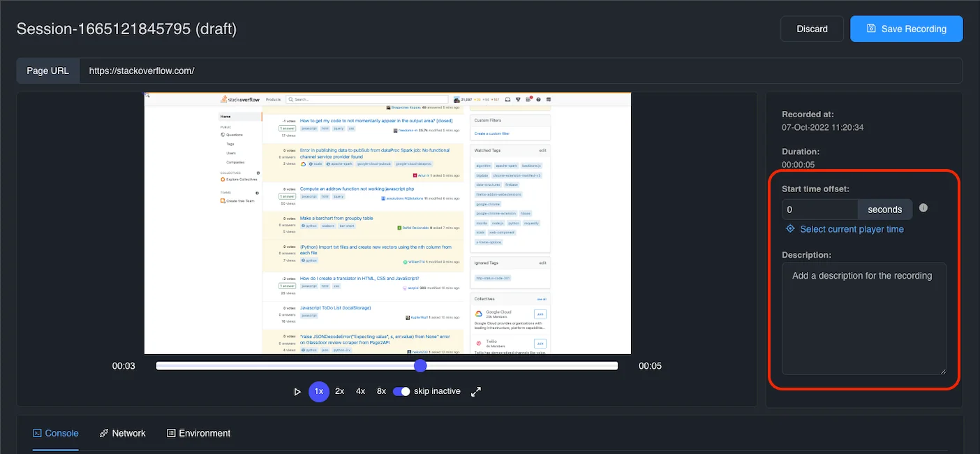
Task: Click the 00:05 end time label
Action: (x=650, y=366)
